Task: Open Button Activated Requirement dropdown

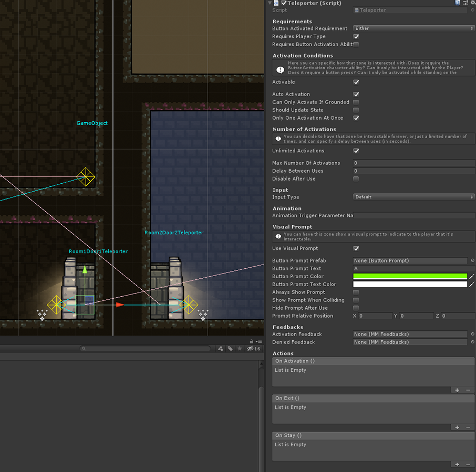Action: 413,28
